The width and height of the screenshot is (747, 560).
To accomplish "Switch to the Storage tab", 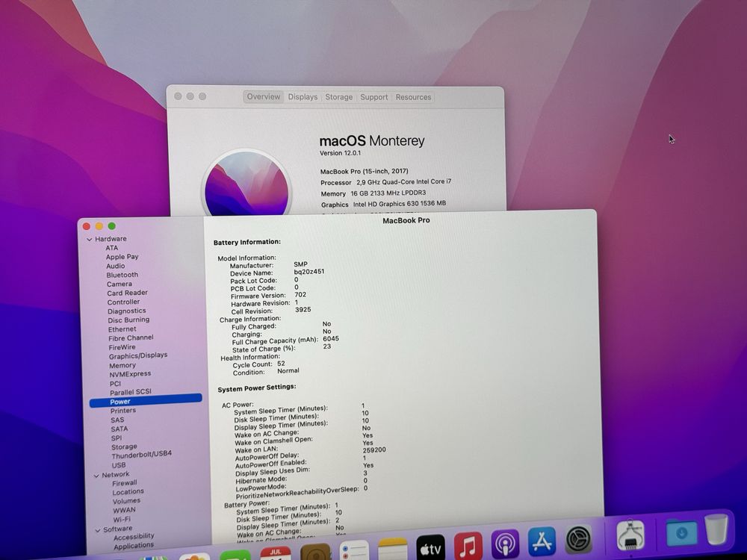I will coord(338,96).
